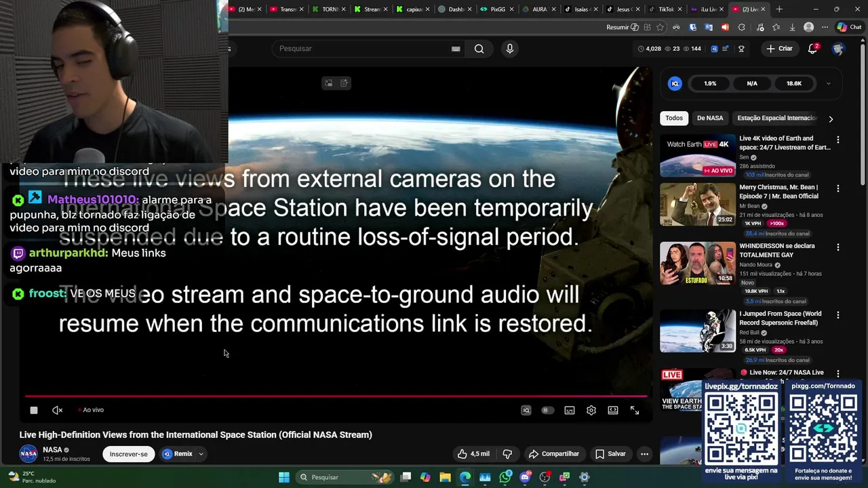The width and height of the screenshot is (868, 488).
Task: Open WhatsApp from the taskbar
Action: click(x=505, y=477)
